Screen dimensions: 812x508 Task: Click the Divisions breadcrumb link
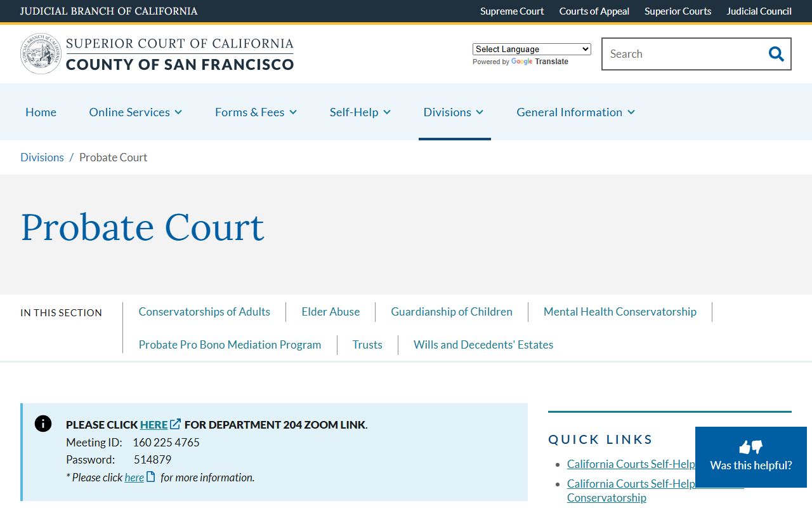(x=42, y=157)
